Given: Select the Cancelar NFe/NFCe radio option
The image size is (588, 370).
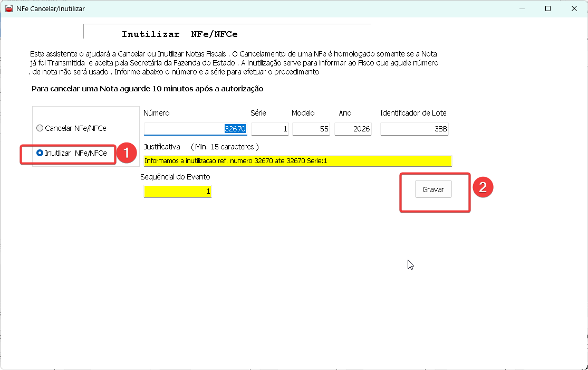Looking at the screenshot, I should (x=40, y=128).
